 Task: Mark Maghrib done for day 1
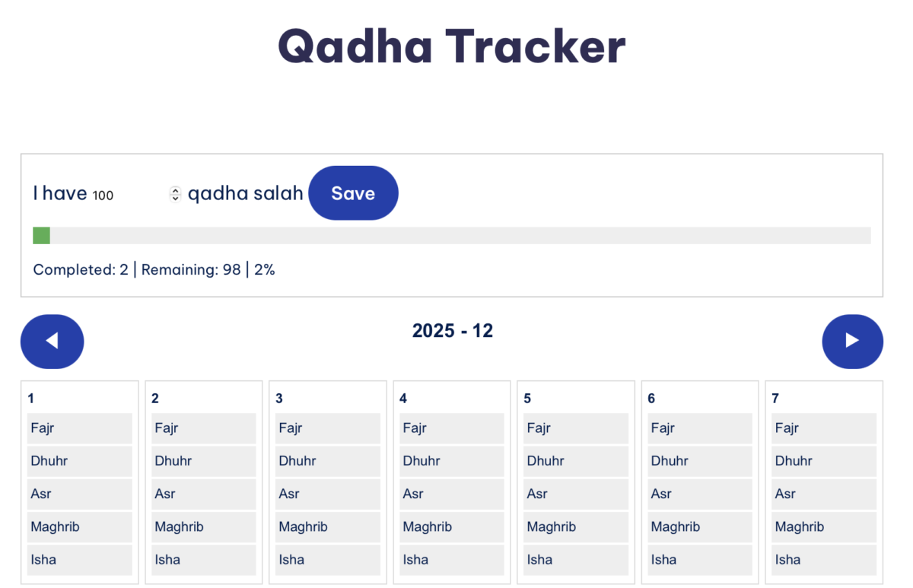79,526
